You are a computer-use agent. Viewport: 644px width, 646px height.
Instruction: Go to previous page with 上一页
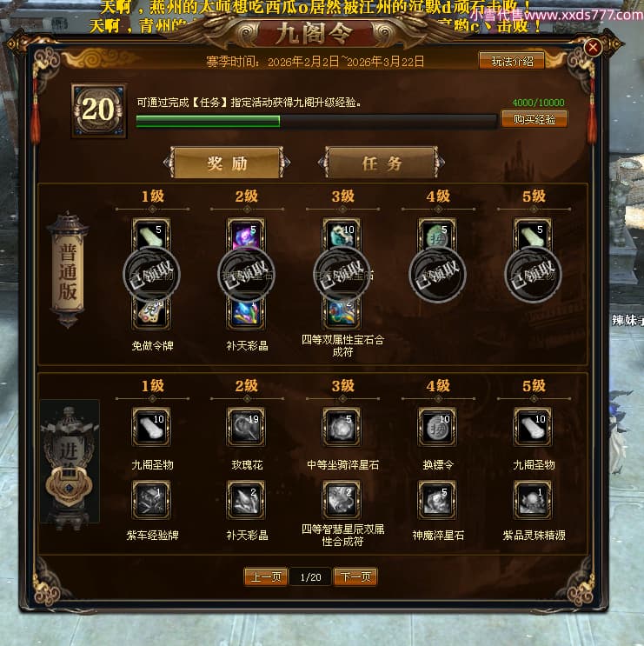pyautogui.click(x=266, y=576)
